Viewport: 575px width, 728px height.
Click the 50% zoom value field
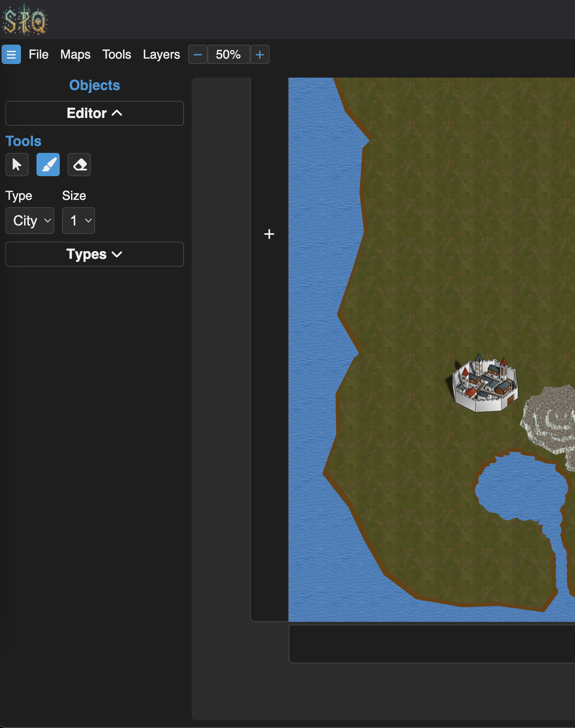coord(229,54)
